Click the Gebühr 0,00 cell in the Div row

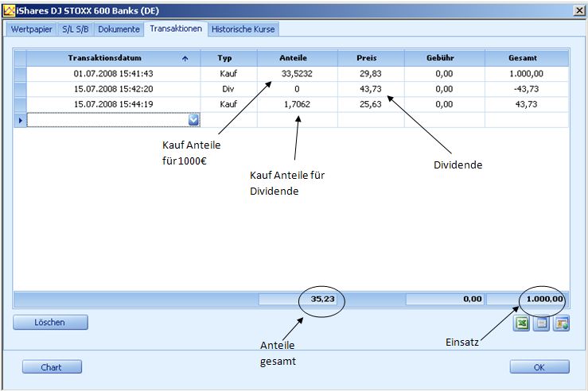(x=444, y=89)
